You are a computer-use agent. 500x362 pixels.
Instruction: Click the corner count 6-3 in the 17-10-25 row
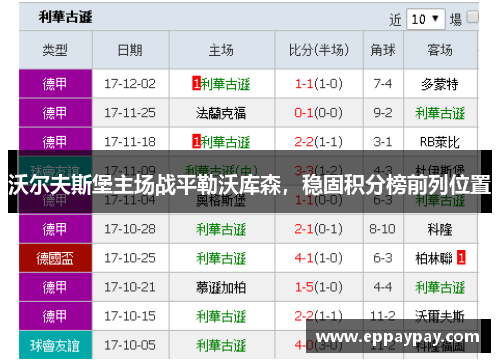coord(383,258)
